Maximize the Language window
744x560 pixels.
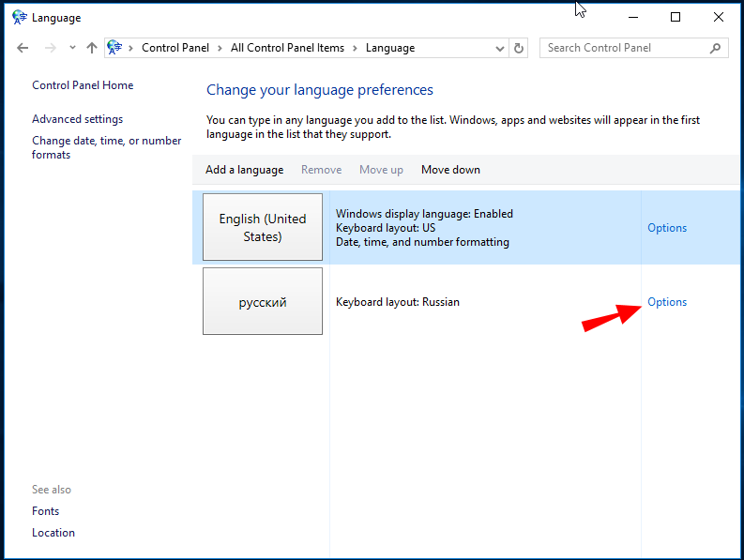point(676,18)
